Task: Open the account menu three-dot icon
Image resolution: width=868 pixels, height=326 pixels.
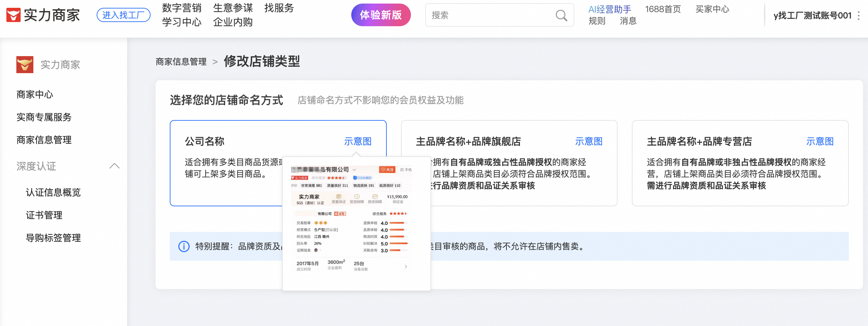Action: click(858, 16)
